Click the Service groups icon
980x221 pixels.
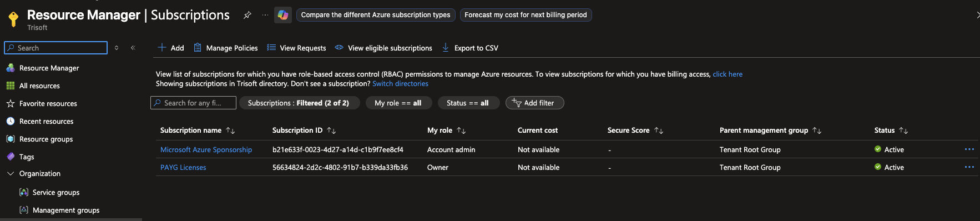pyautogui.click(x=24, y=192)
